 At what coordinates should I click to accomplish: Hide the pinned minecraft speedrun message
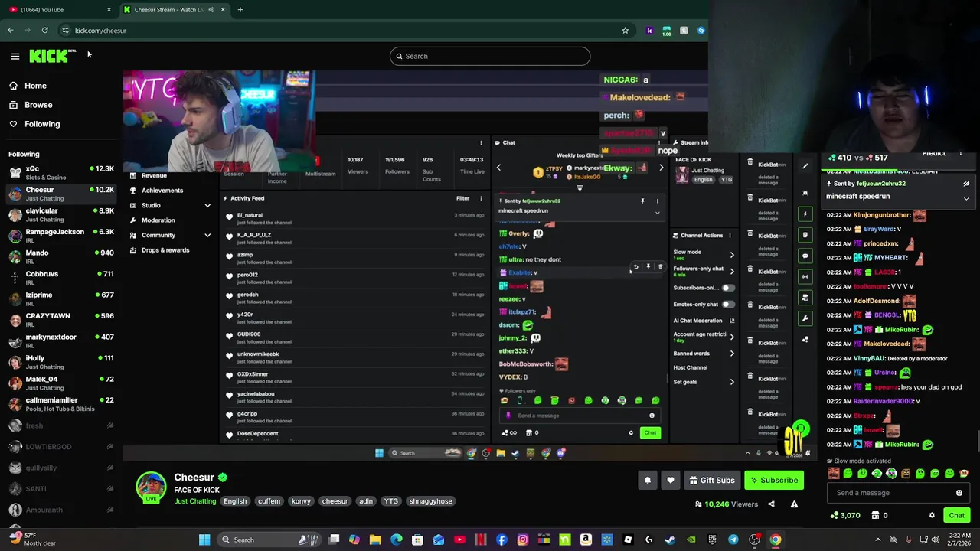click(966, 184)
